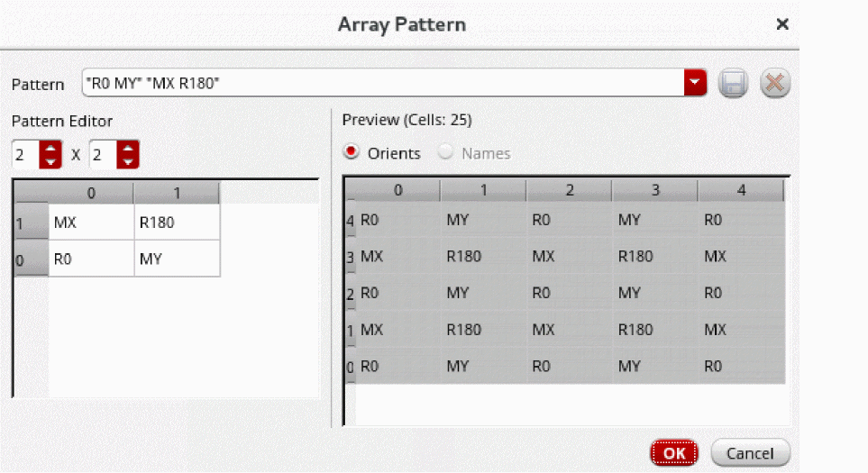
Task: Select the MX cell in Pattern Editor
Action: (x=91, y=223)
